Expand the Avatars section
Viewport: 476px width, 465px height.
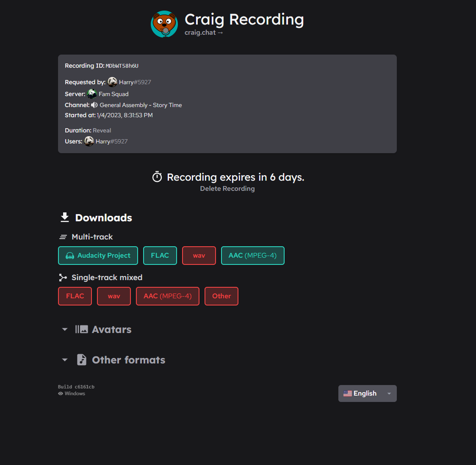tap(64, 329)
